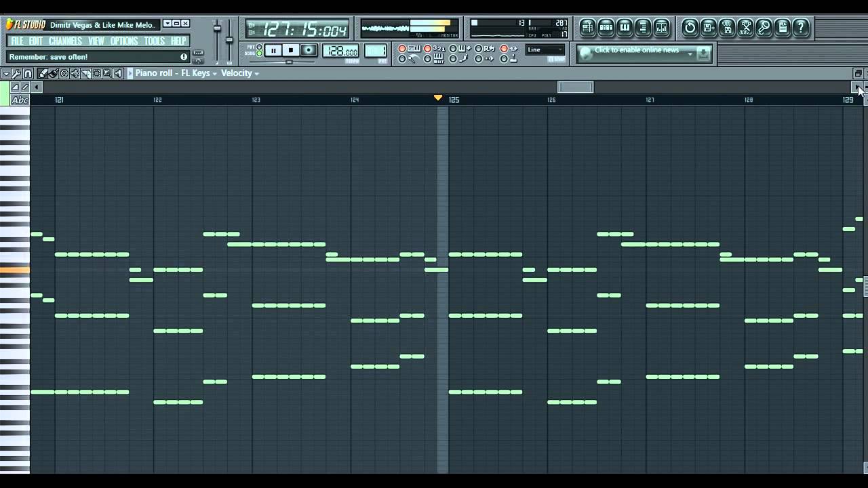Screen dimensions: 868x488
Task: Open the CHANNELS menu
Action: click(65, 41)
